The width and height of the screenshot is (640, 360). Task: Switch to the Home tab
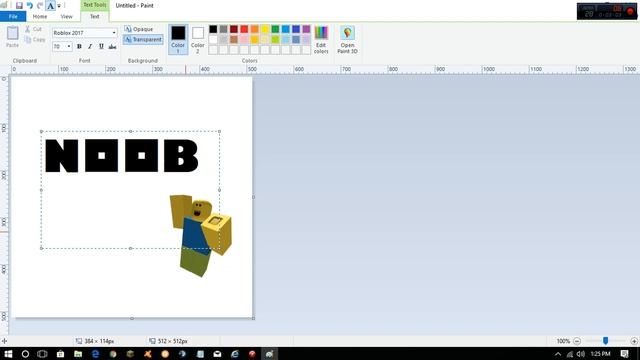(40, 16)
